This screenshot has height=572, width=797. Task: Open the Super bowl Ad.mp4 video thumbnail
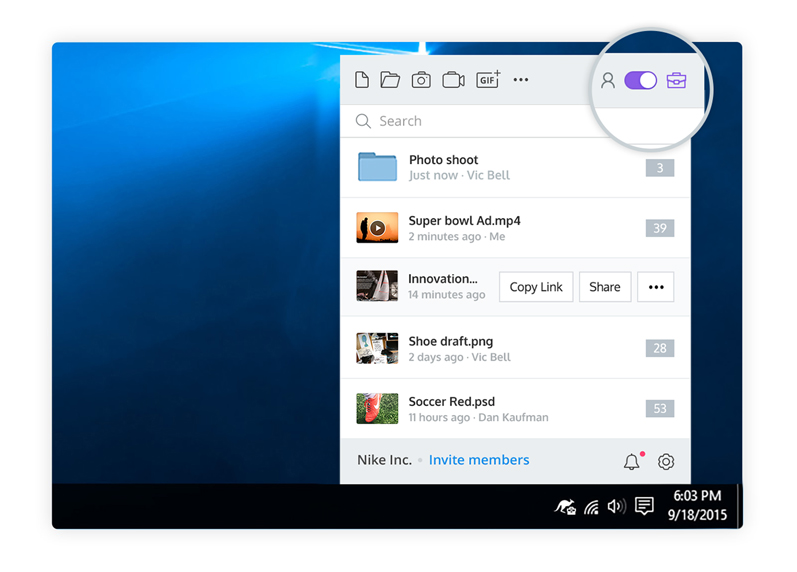point(377,228)
